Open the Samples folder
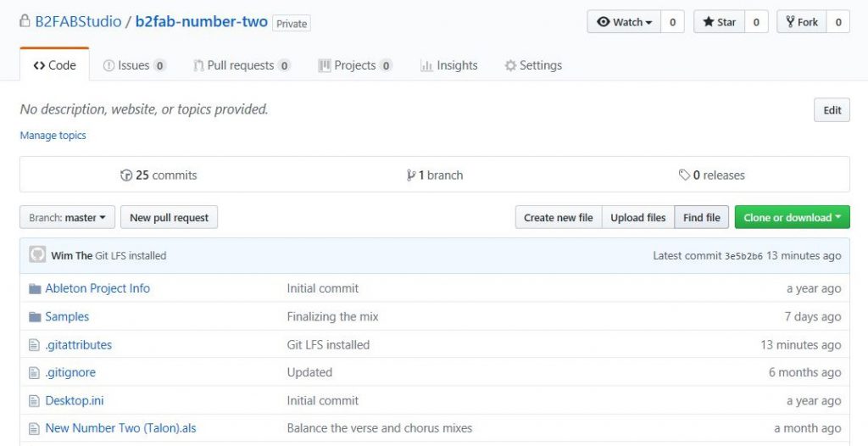The height and width of the screenshot is (446, 868). coord(67,316)
